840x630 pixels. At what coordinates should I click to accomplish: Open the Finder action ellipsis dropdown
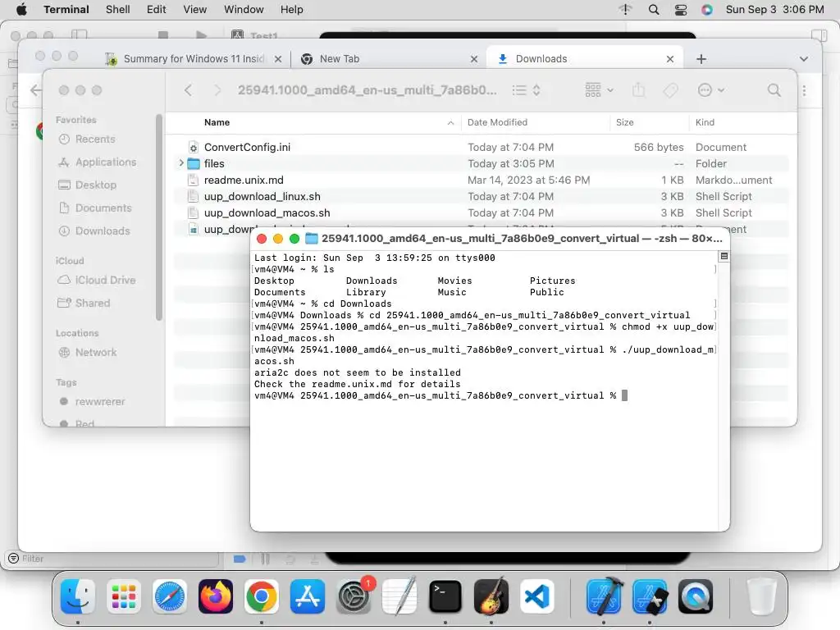coord(711,90)
